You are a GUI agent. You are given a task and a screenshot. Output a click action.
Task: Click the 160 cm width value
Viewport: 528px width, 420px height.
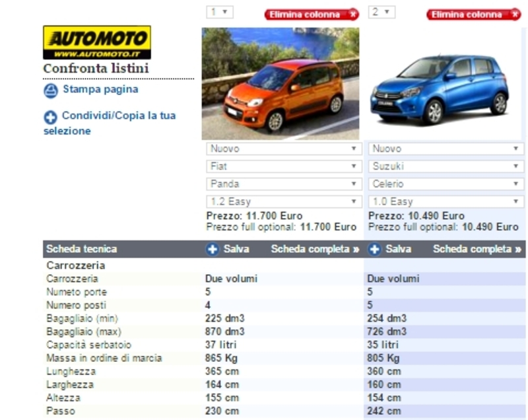[x=384, y=384]
